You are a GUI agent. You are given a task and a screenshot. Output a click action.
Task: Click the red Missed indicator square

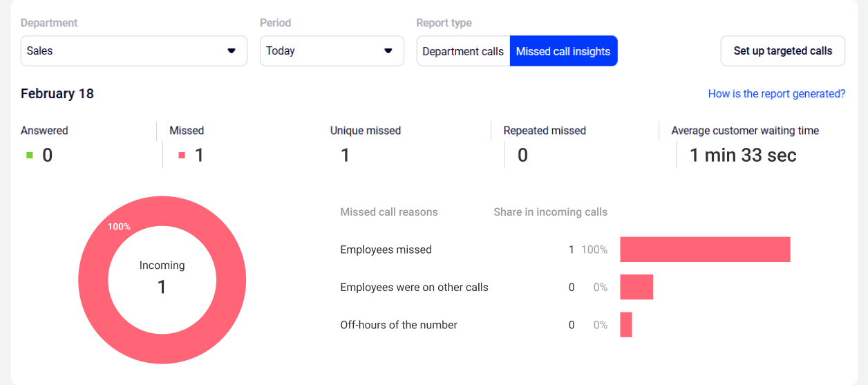coord(182,156)
